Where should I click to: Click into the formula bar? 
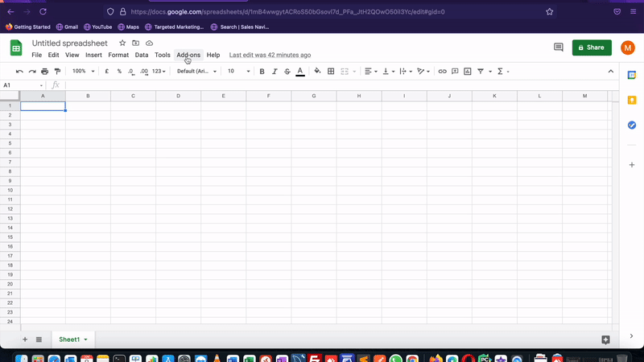[341, 85]
